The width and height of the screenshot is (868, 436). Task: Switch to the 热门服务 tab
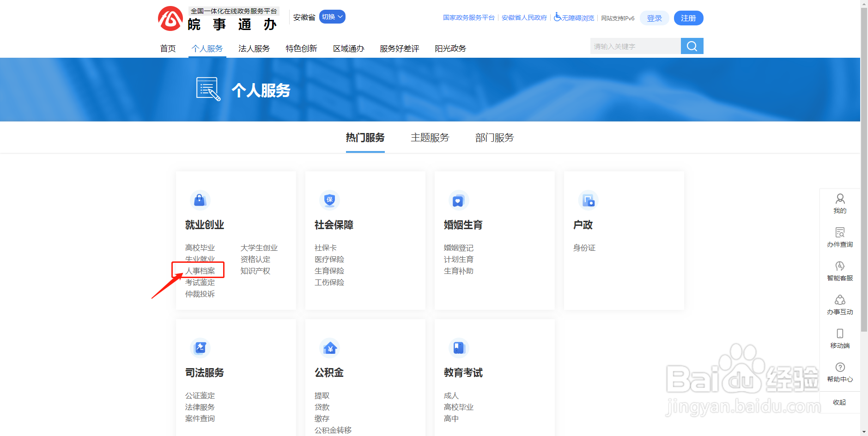[x=365, y=138]
